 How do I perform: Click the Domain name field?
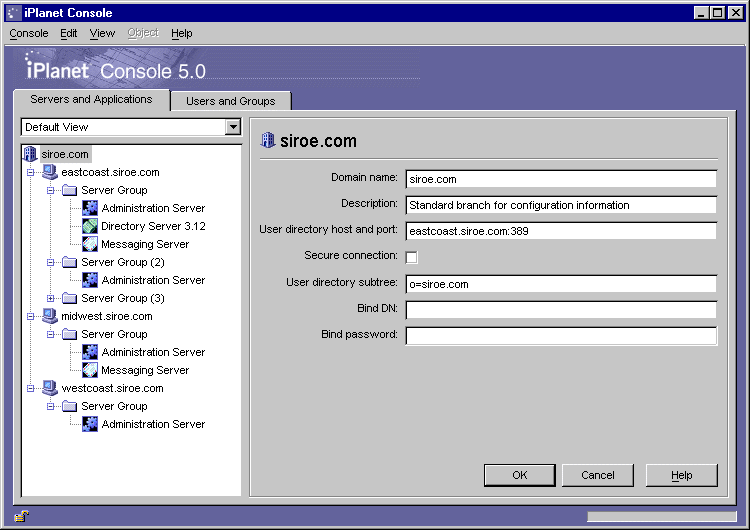(561, 179)
